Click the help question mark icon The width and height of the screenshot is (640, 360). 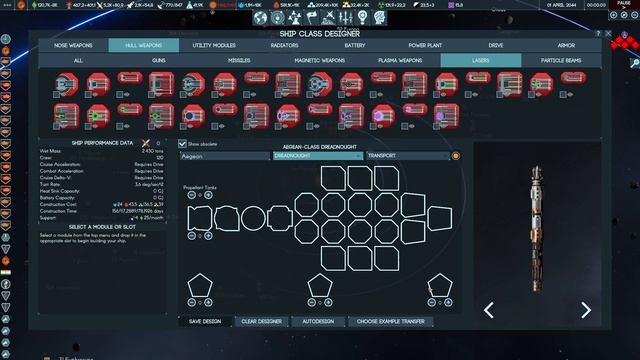pos(598,33)
